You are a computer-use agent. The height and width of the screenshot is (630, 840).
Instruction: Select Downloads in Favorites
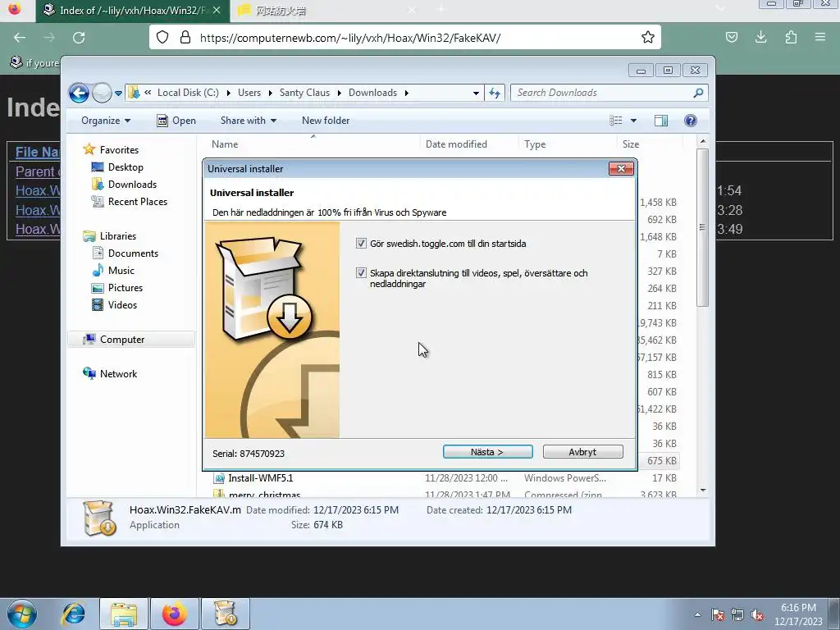coord(125,185)
